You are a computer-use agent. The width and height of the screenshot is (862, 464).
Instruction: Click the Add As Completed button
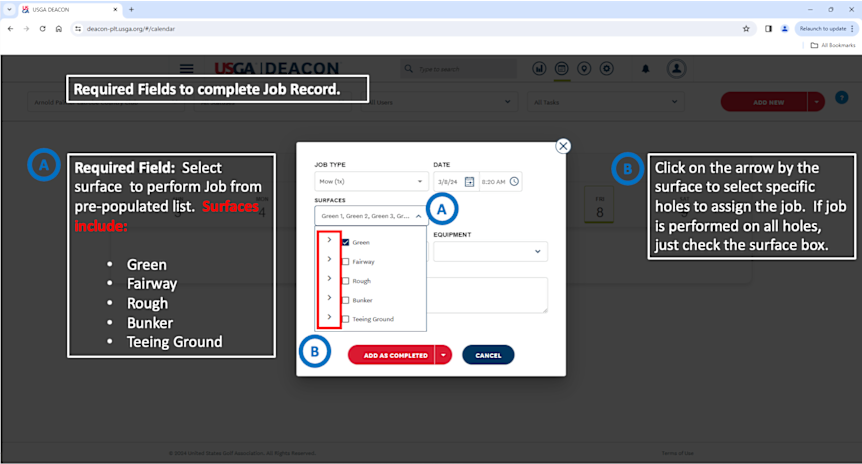coord(391,355)
